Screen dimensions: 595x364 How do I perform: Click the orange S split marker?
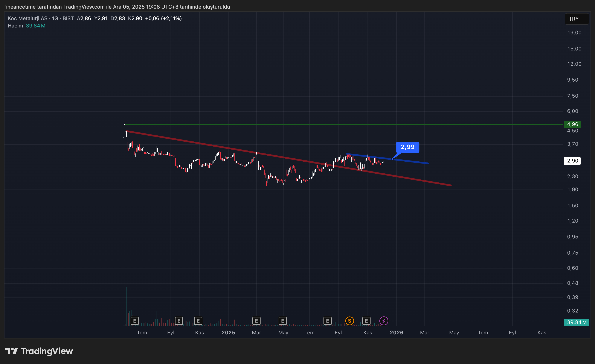349,321
